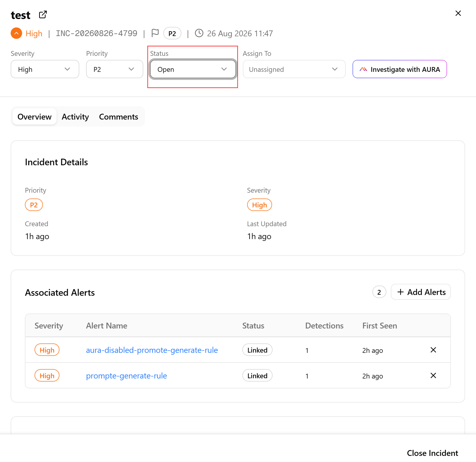Switch to the Comments tab
The image size is (476, 462).
(x=119, y=117)
